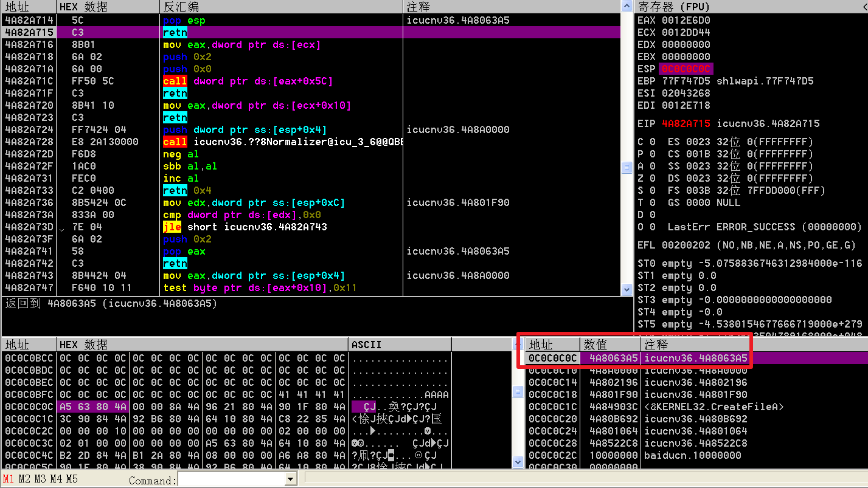Select the ECX register value 0012DD44

point(686,32)
